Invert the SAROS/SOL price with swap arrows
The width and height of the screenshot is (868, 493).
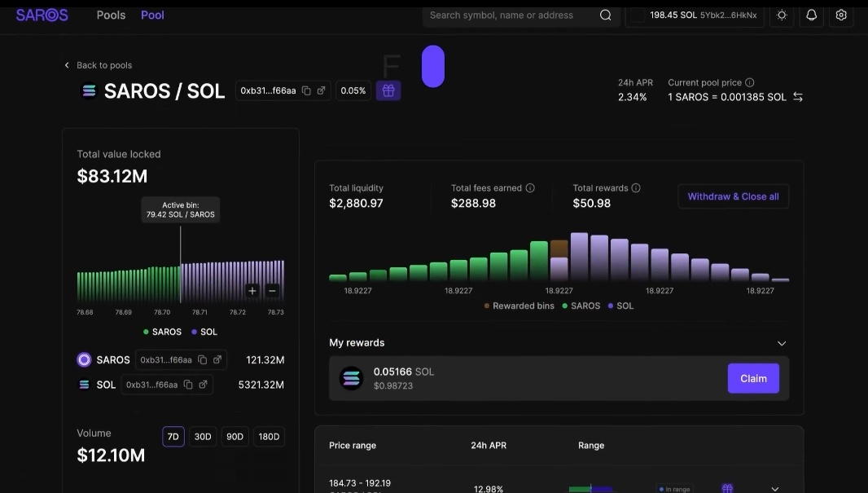797,97
